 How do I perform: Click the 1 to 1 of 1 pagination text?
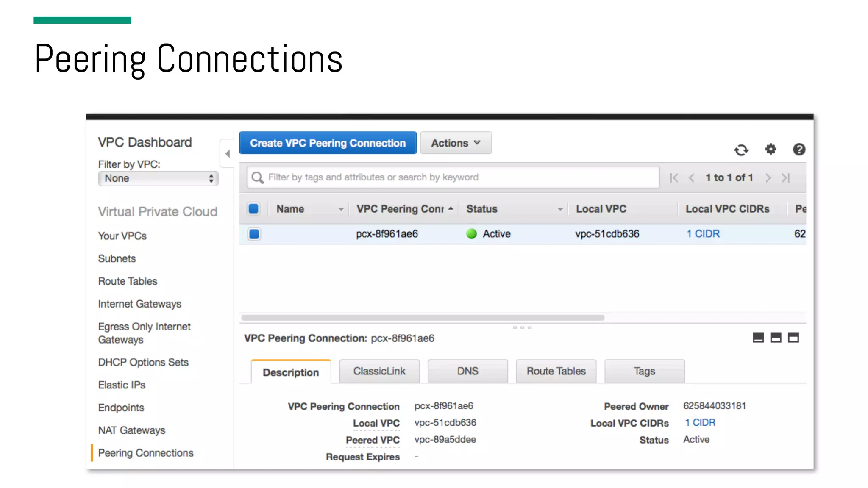729,178
